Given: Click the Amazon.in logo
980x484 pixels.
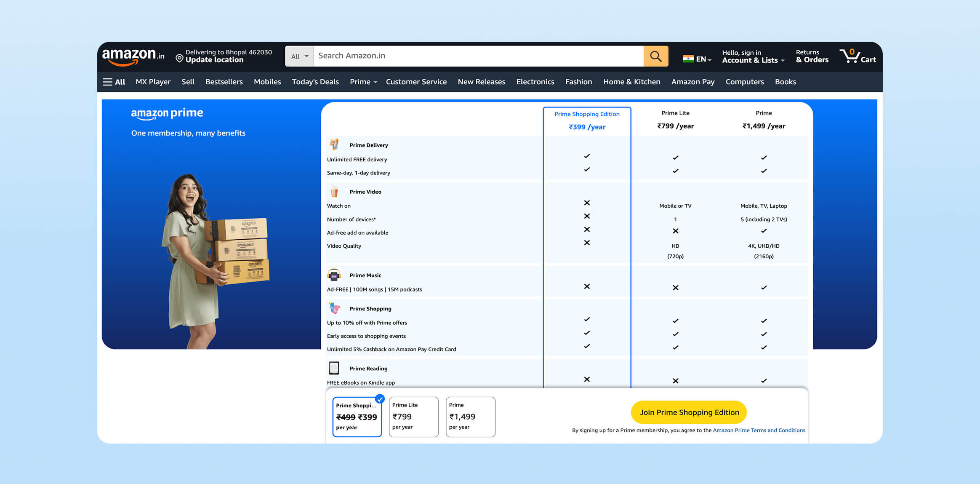Looking at the screenshot, I should [x=133, y=56].
